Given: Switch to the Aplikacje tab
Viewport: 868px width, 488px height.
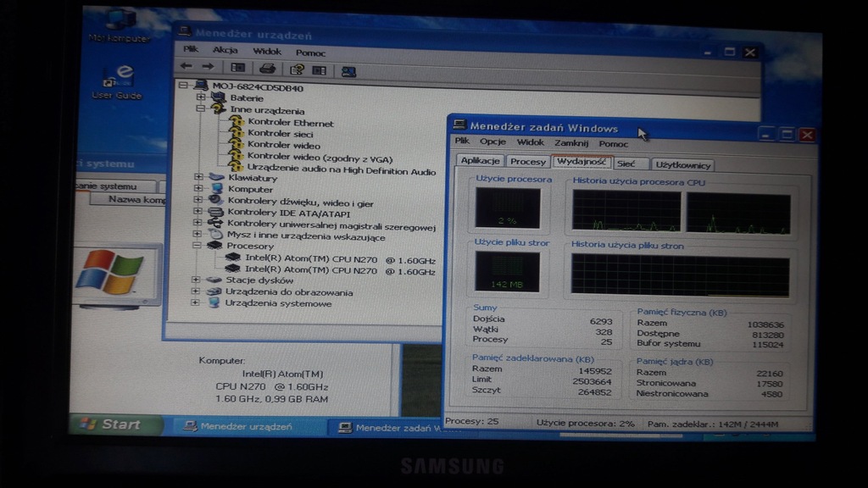Looking at the screenshot, I should coord(480,160).
